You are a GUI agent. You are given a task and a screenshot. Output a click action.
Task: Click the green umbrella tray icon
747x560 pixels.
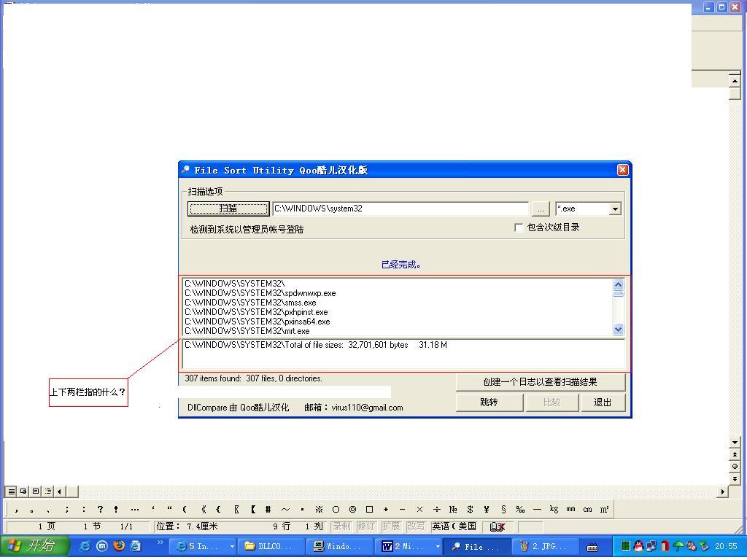pyautogui.click(x=678, y=546)
